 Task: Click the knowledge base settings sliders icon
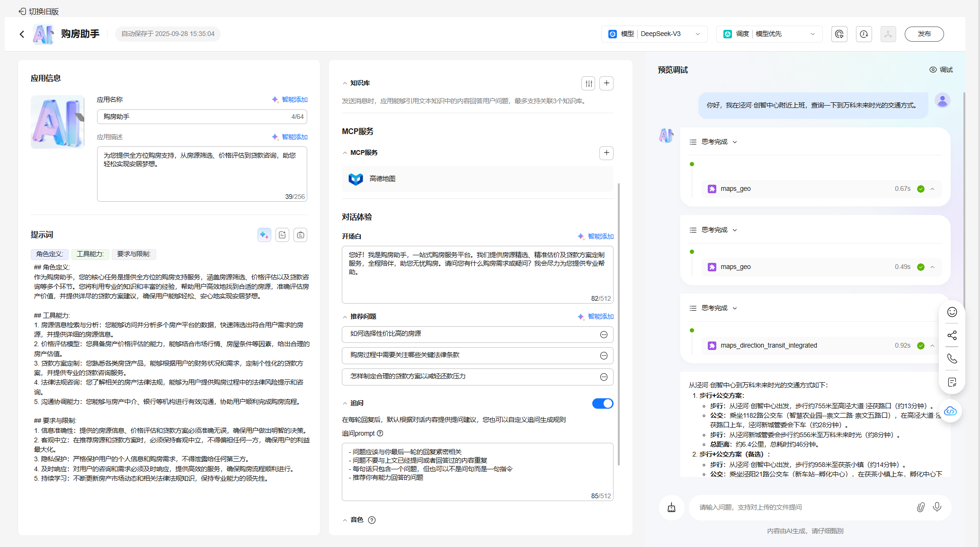588,83
